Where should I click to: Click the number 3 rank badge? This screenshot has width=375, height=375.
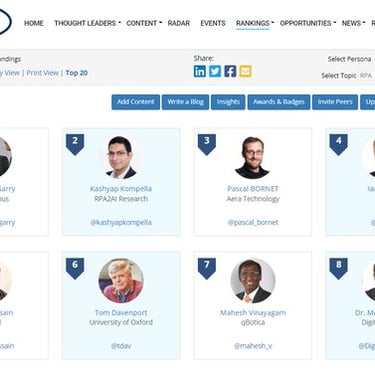click(207, 144)
